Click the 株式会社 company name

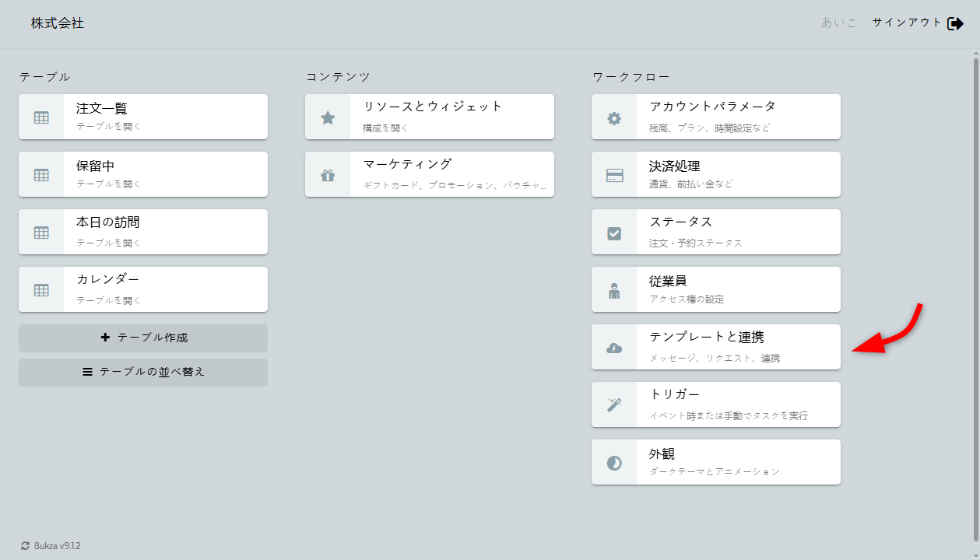pos(58,23)
